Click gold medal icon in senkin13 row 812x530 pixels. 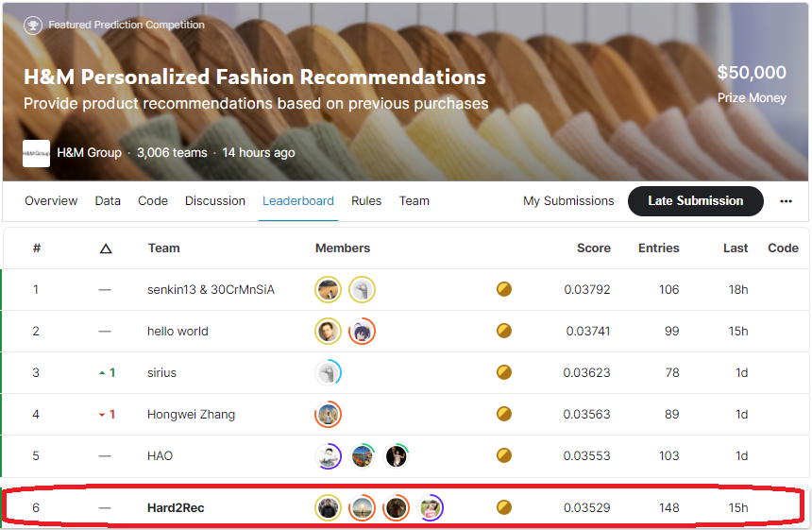504,289
